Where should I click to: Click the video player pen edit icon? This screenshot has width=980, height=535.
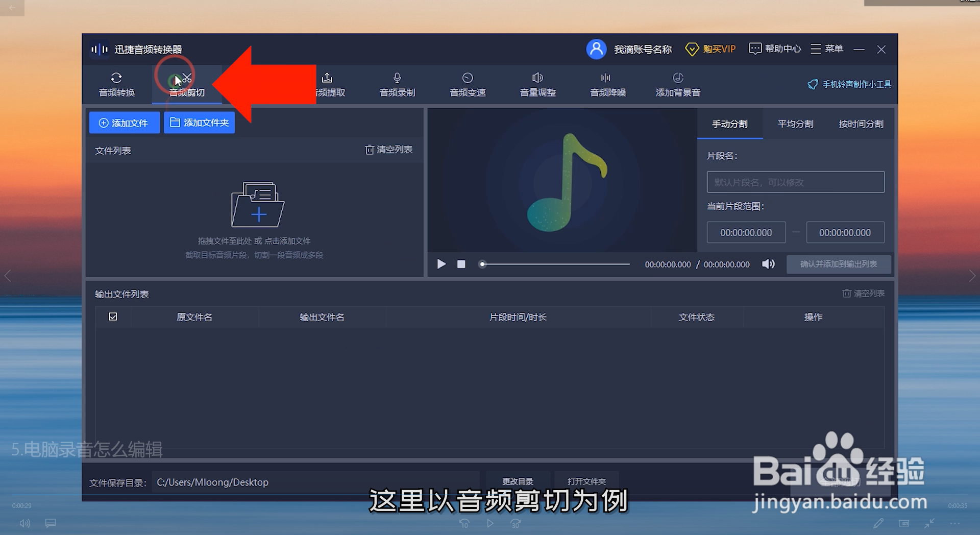(x=878, y=523)
